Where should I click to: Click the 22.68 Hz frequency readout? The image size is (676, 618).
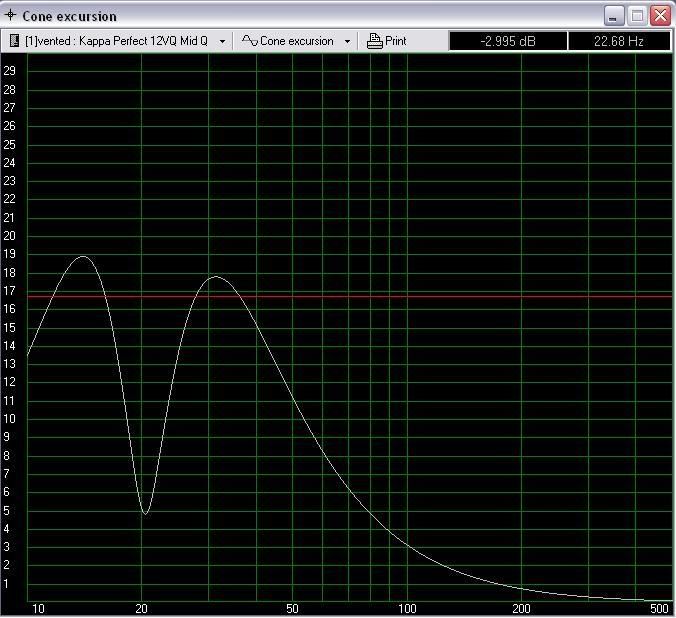619,41
